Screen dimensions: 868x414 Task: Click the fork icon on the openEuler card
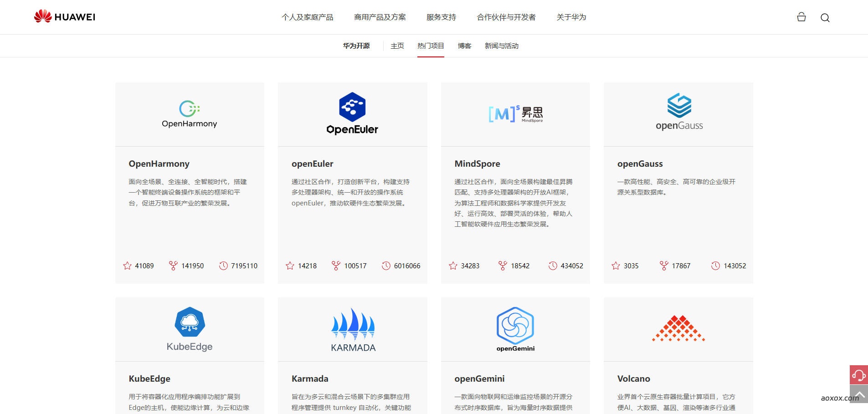[x=336, y=266]
